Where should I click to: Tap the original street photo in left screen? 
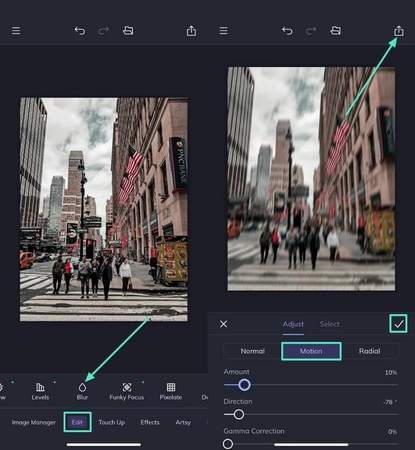tap(104, 209)
